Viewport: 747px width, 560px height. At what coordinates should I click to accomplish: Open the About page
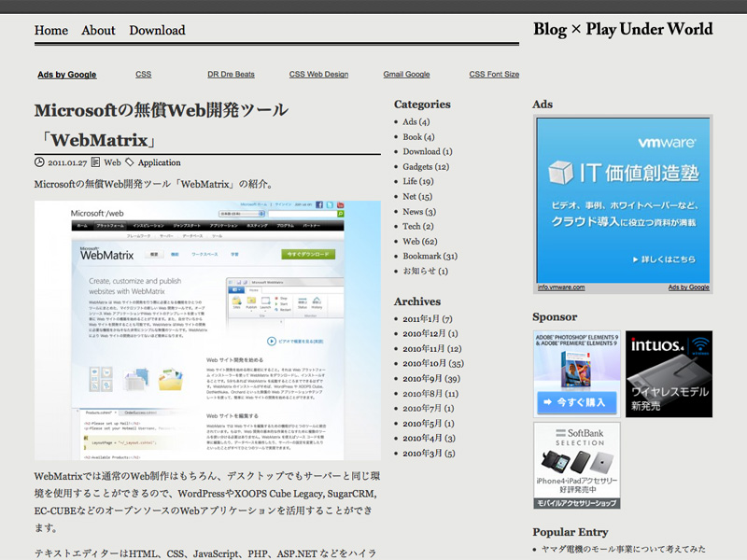click(98, 30)
